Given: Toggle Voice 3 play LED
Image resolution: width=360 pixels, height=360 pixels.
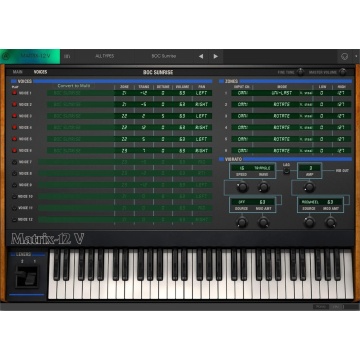Looking at the screenshot, I should click(14, 116).
